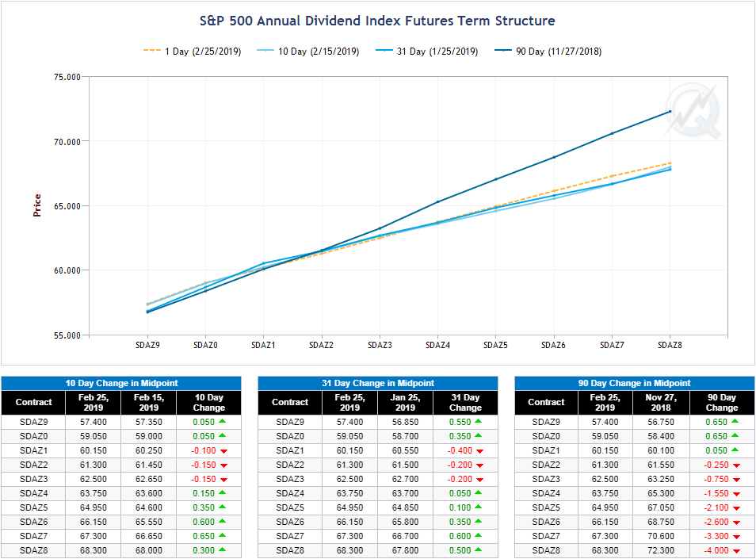Click the SDAZ4 label on the x-axis
The height and width of the screenshot is (559, 756).
pyautogui.click(x=437, y=346)
